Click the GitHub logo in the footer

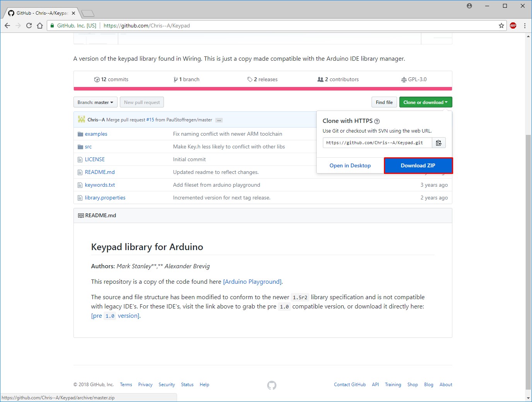pyautogui.click(x=272, y=385)
